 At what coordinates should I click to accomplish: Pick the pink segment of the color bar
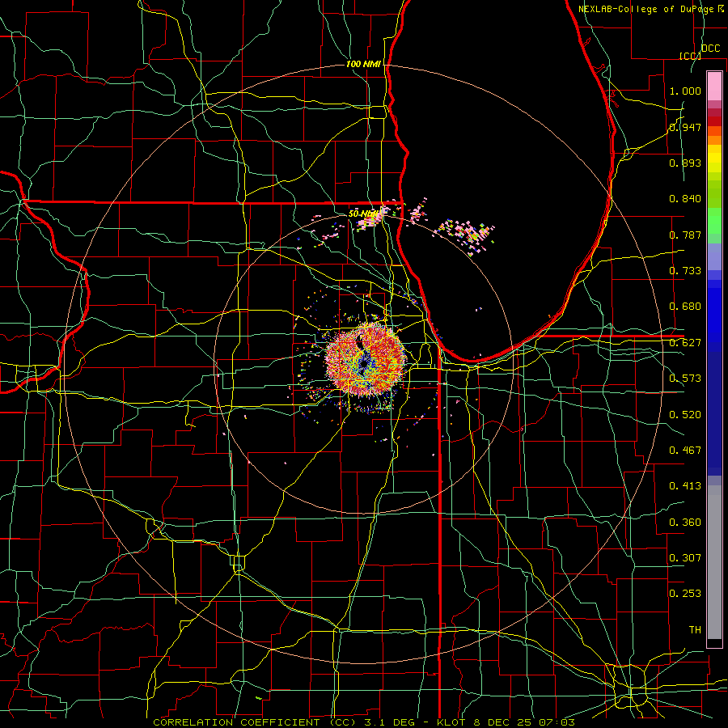(x=714, y=87)
